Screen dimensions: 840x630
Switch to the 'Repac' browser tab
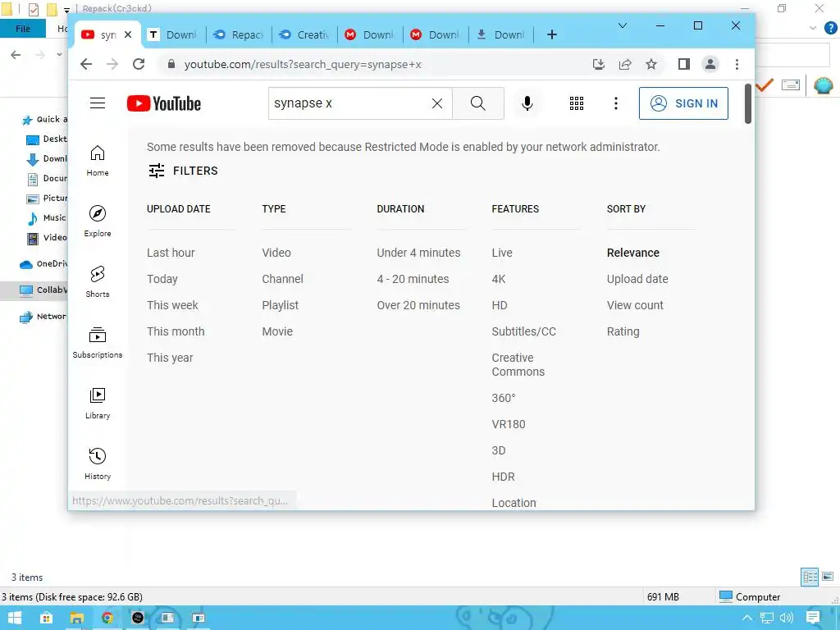[x=240, y=34]
